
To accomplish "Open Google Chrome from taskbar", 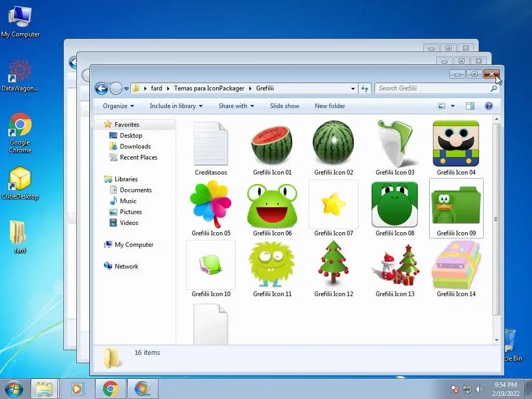I will [x=111, y=389].
